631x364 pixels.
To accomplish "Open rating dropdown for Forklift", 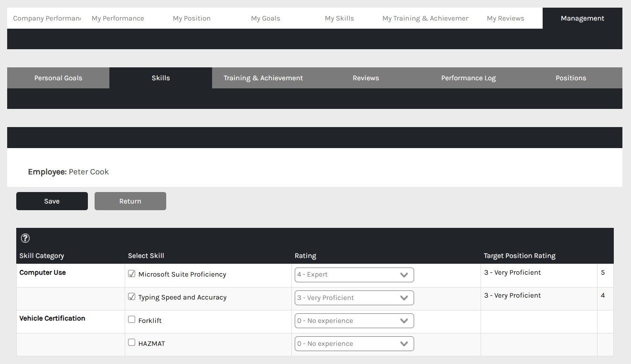I will pos(354,321).
